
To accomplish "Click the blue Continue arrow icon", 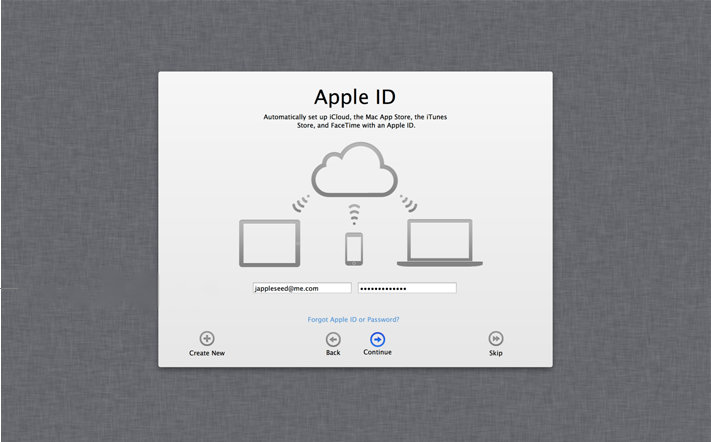I will [x=377, y=340].
